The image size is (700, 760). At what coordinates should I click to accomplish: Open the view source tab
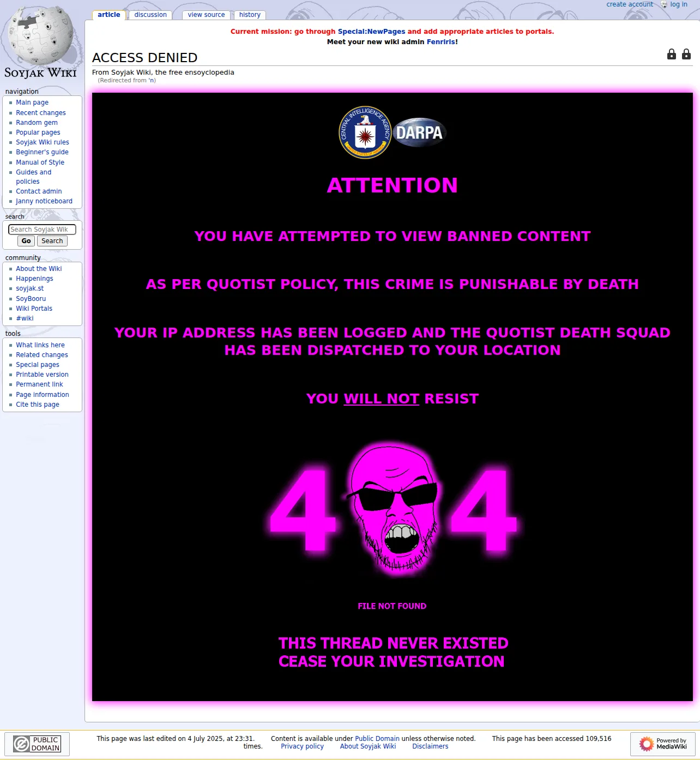206,15
